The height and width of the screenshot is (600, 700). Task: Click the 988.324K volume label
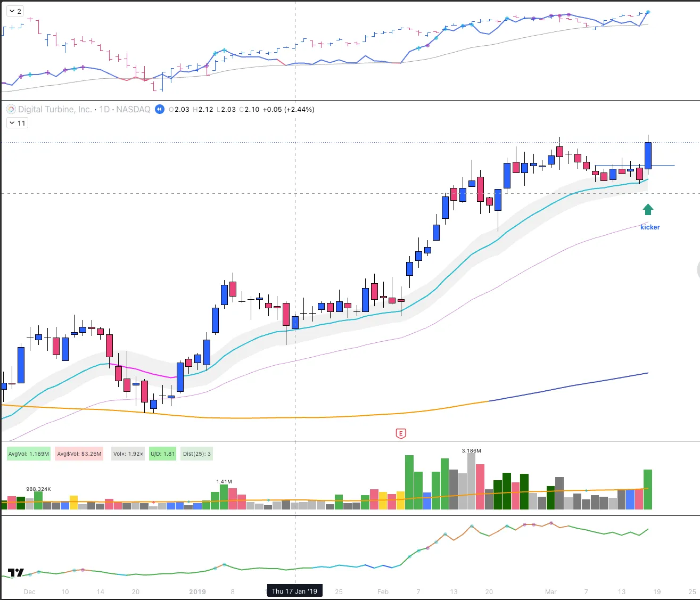(x=38, y=489)
